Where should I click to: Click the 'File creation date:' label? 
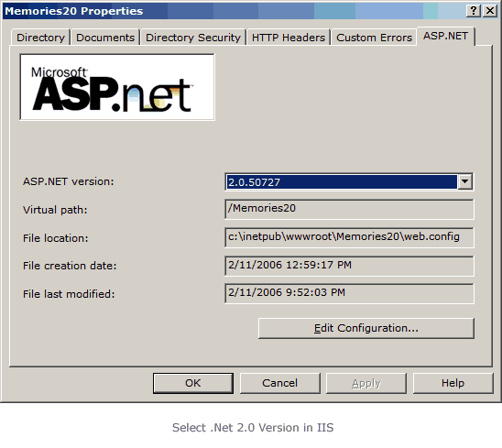click(x=70, y=266)
